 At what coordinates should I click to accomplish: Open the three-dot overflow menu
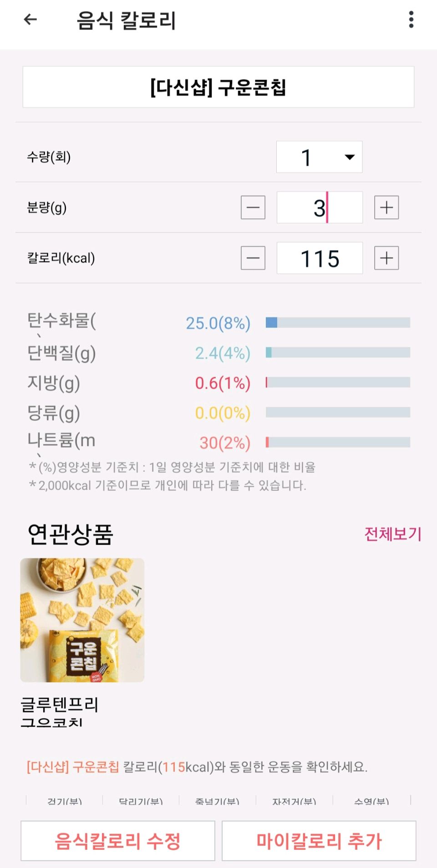[x=411, y=20]
